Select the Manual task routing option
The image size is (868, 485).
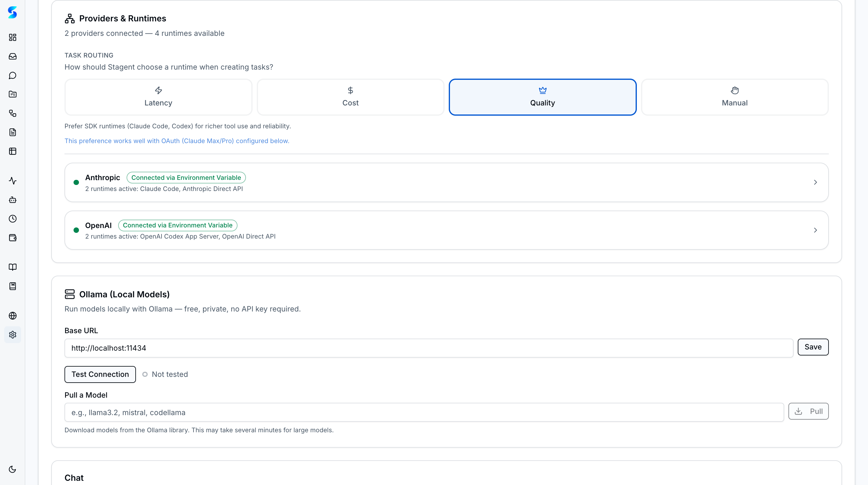point(734,97)
